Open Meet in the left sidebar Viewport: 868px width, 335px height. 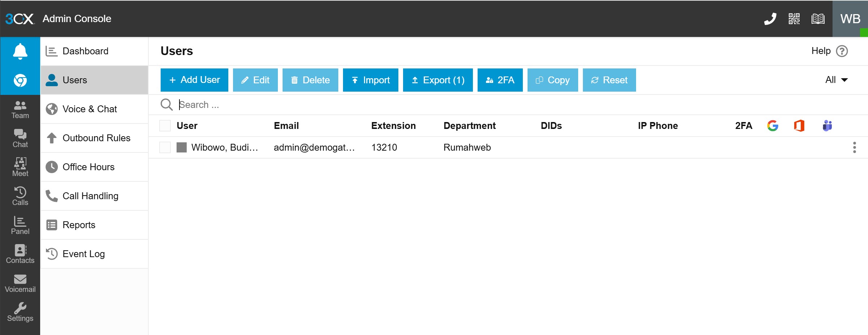(x=20, y=167)
